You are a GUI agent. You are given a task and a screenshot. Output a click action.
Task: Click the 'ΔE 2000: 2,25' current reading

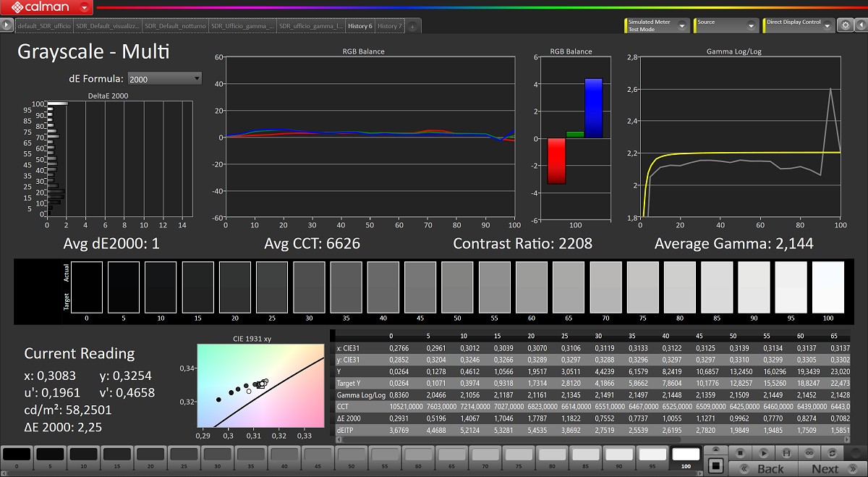tap(63, 428)
